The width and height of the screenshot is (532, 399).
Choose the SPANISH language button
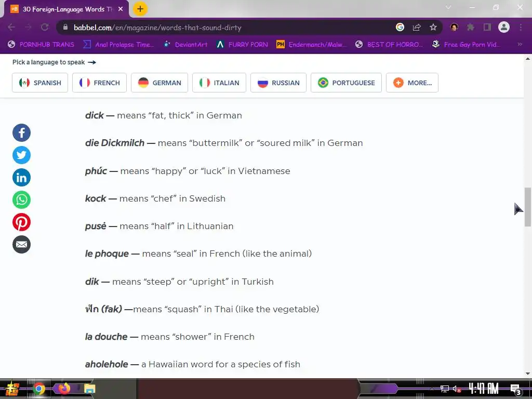(40, 83)
